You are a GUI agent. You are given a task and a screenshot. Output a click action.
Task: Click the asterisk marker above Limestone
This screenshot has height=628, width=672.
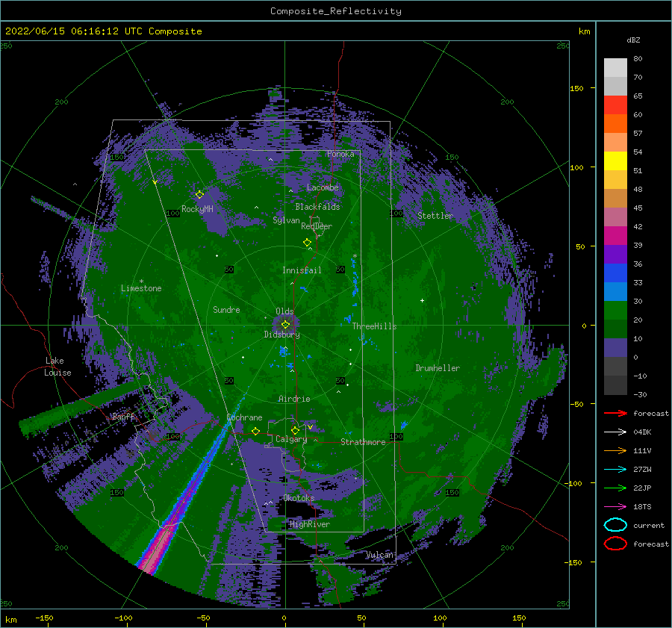141,282
